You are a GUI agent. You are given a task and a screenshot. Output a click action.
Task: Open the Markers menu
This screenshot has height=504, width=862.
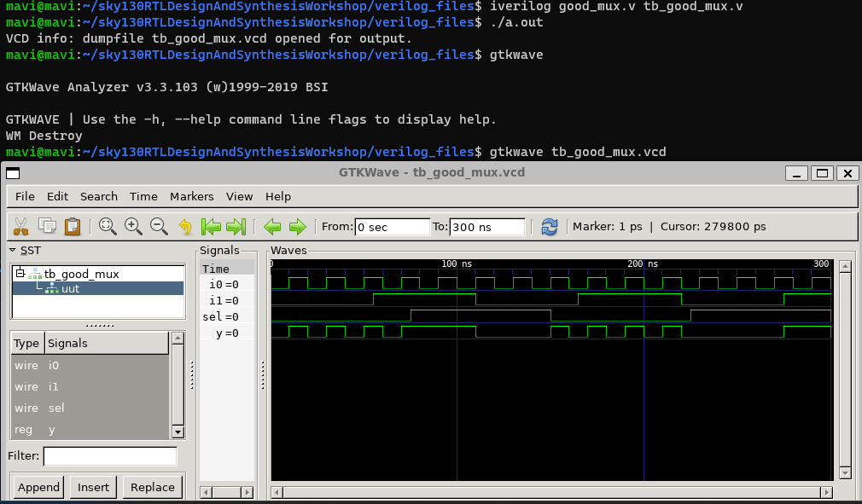(191, 196)
